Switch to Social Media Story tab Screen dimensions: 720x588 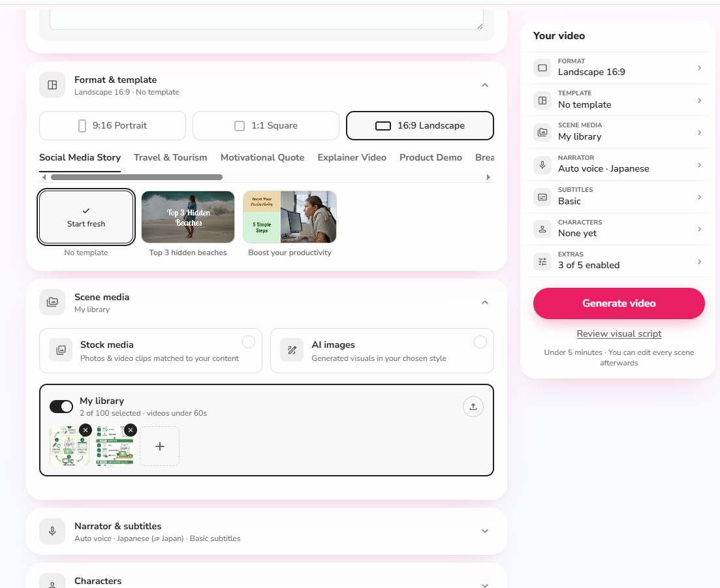click(80, 157)
